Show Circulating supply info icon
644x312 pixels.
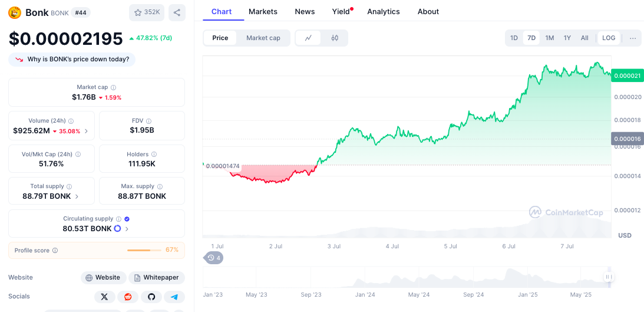click(118, 219)
